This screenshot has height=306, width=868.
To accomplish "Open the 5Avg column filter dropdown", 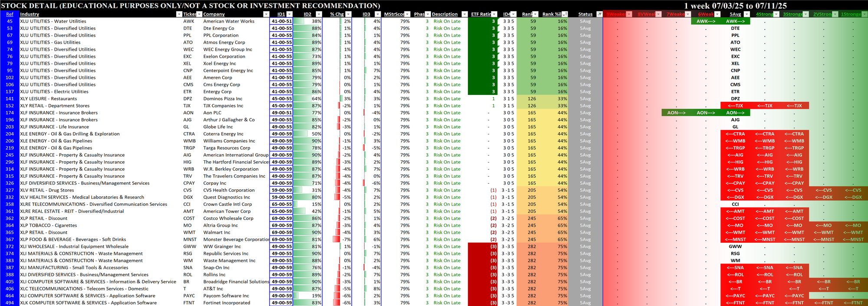I will click(746, 14).
